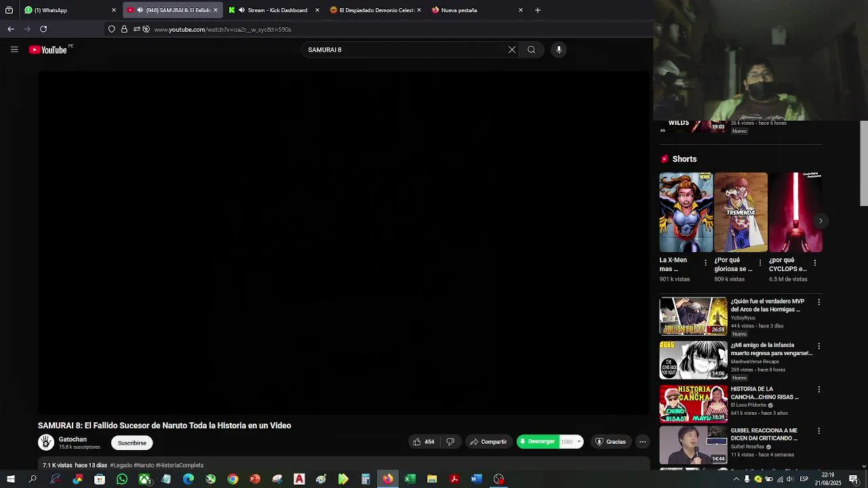Open Word from the taskbar
The width and height of the screenshot is (868, 488).
[x=476, y=479]
